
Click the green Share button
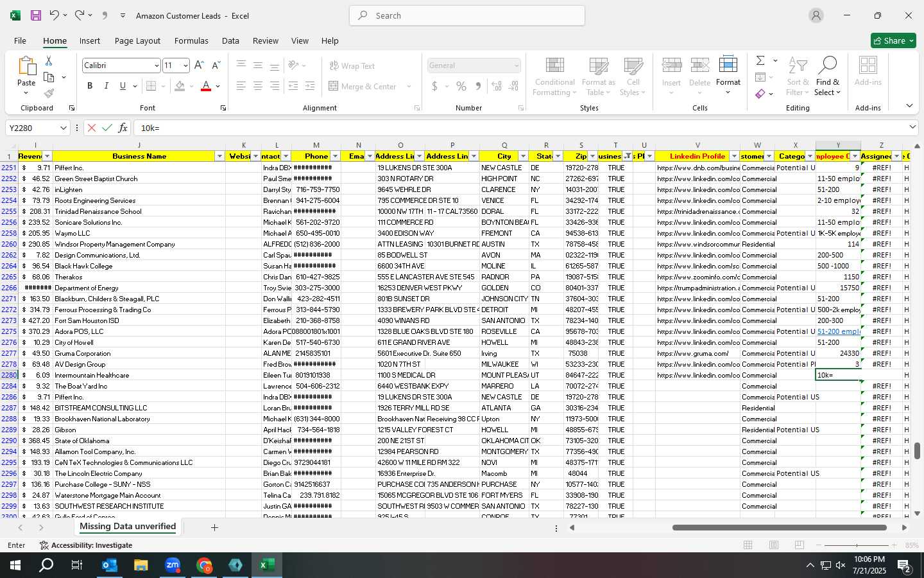(x=893, y=40)
